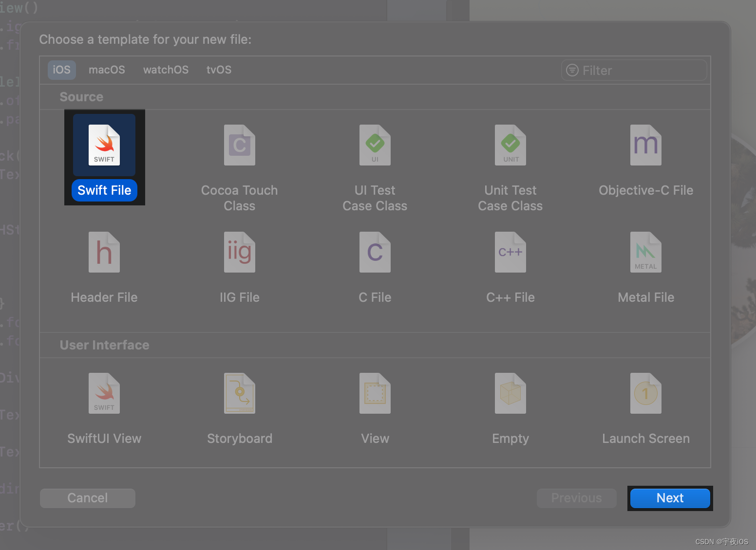The height and width of the screenshot is (550, 756).
Task: Choose the Empty template icon
Action: (510, 393)
